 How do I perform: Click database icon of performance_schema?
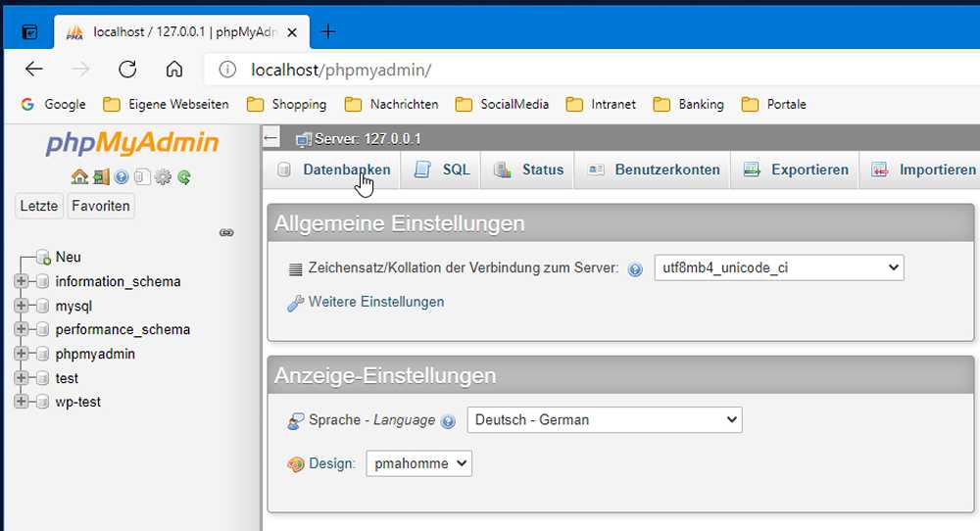[x=42, y=329]
